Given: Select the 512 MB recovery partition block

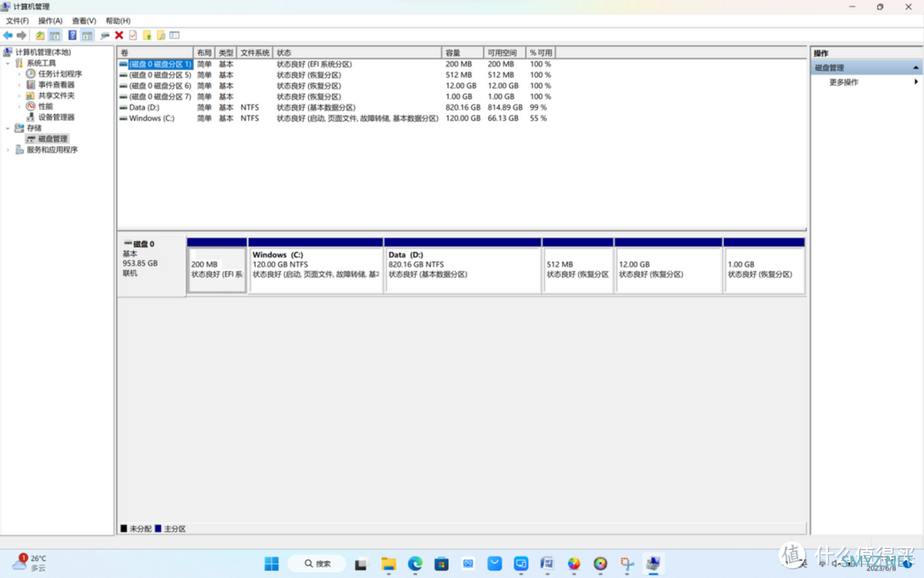Looking at the screenshot, I should coord(578,266).
